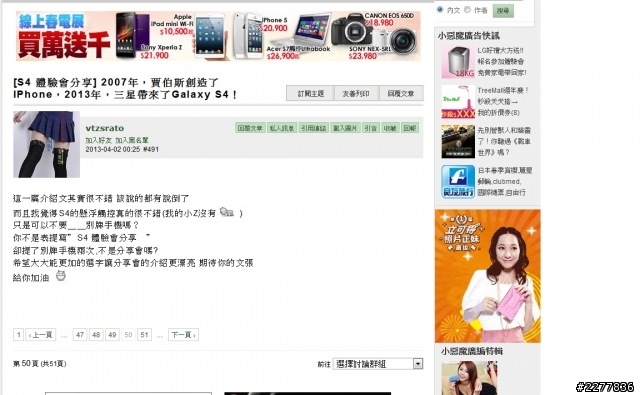Click the iPad mini Wi-Fi banner item
640x395 pixels.
coord(209,37)
